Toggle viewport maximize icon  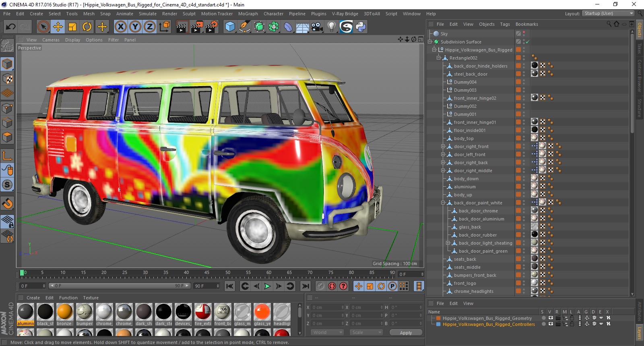pyautogui.click(x=421, y=39)
